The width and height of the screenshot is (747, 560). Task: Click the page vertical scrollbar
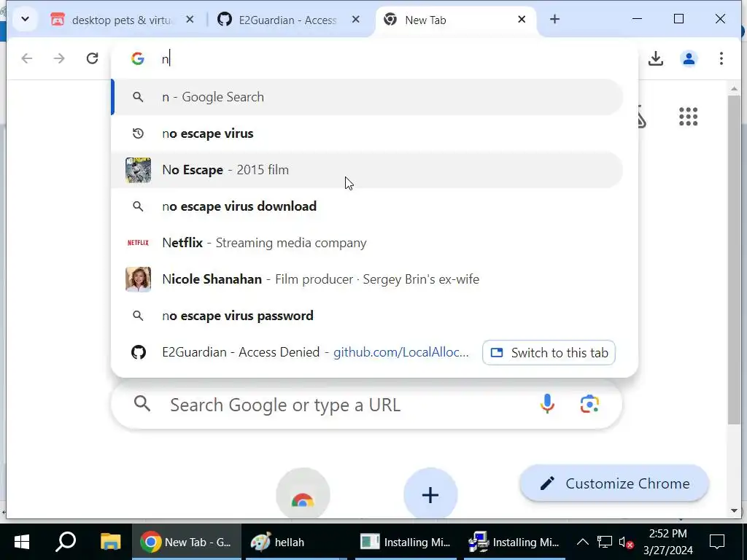tap(734, 260)
